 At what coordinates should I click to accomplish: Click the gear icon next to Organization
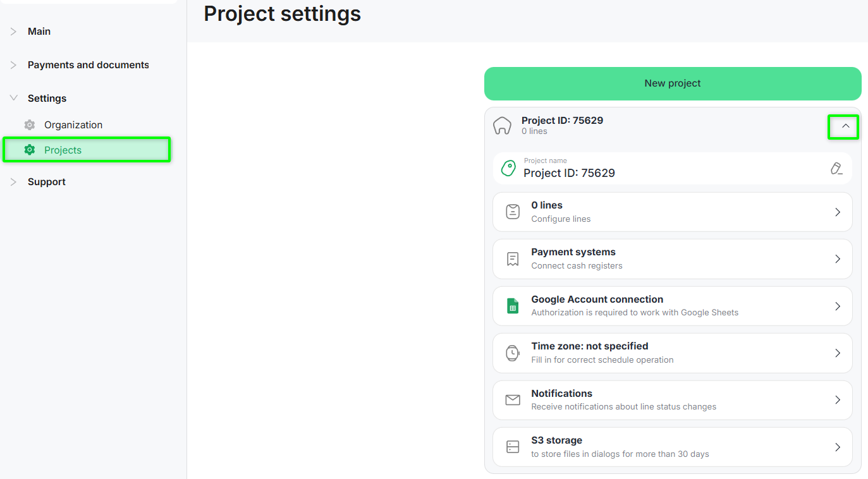click(x=30, y=125)
